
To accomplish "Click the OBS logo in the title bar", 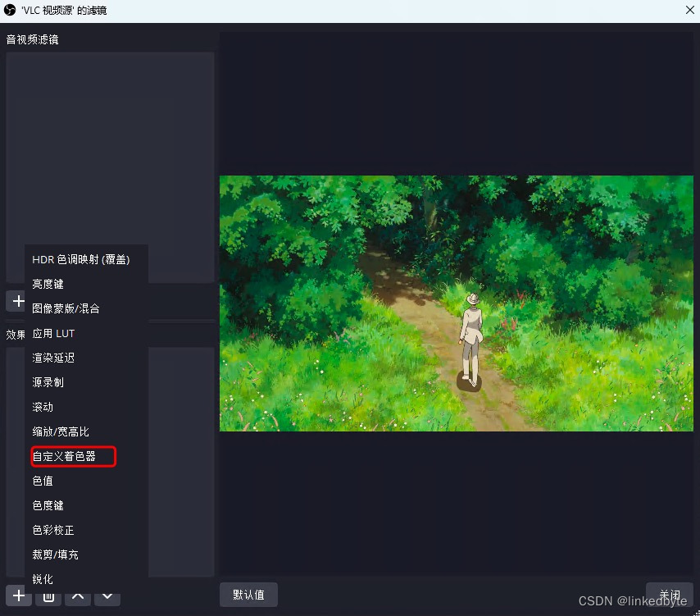I will [x=11, y=11].
